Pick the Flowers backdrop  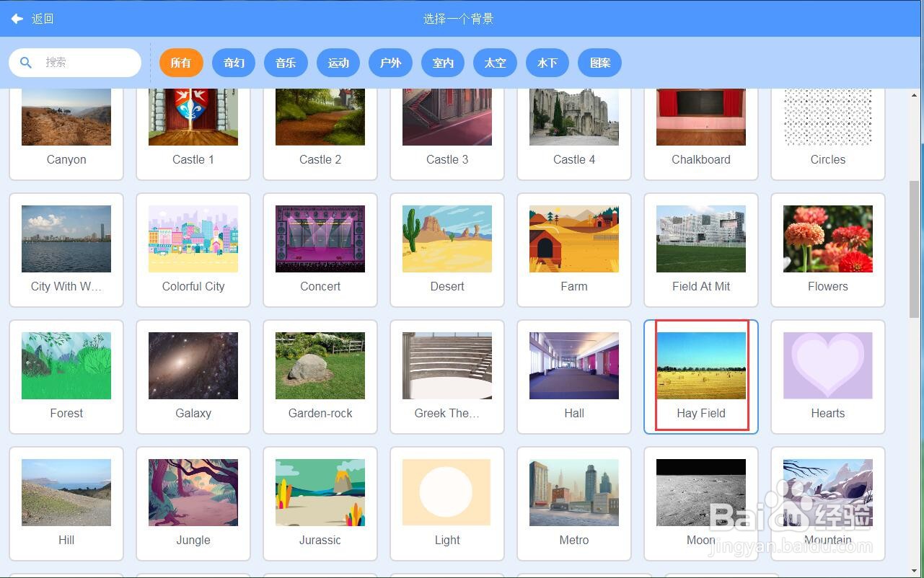pyautogui.click(x=828, y=250)
